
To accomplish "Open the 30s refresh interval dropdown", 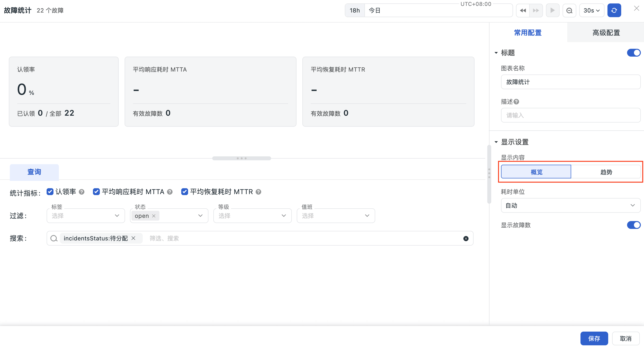I will pos(592,11).
